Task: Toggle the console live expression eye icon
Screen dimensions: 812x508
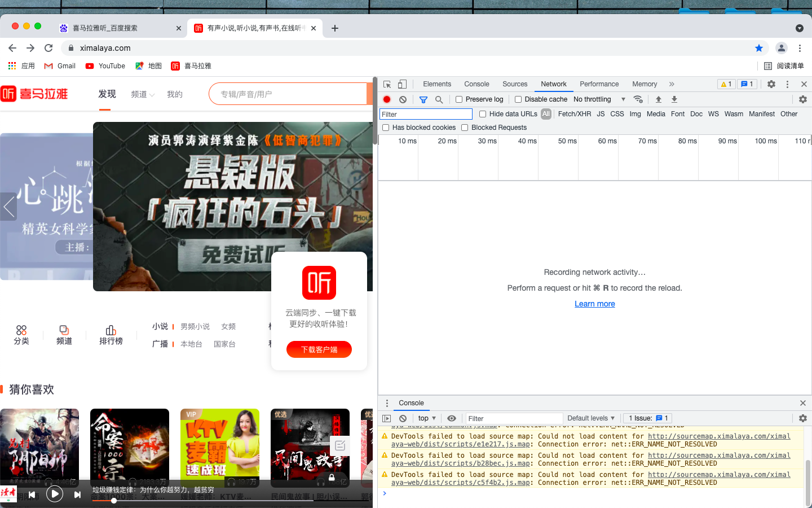Action: pos(452,418)
